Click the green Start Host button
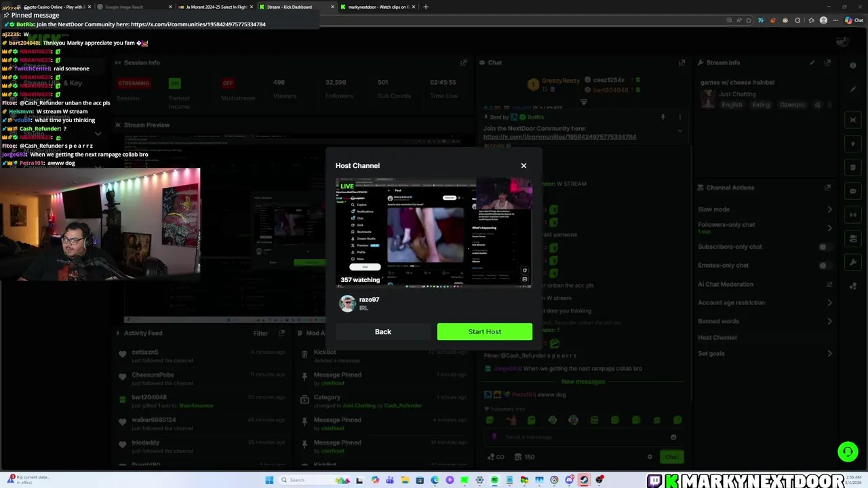868x488 pixels. [x=484, y=331]
